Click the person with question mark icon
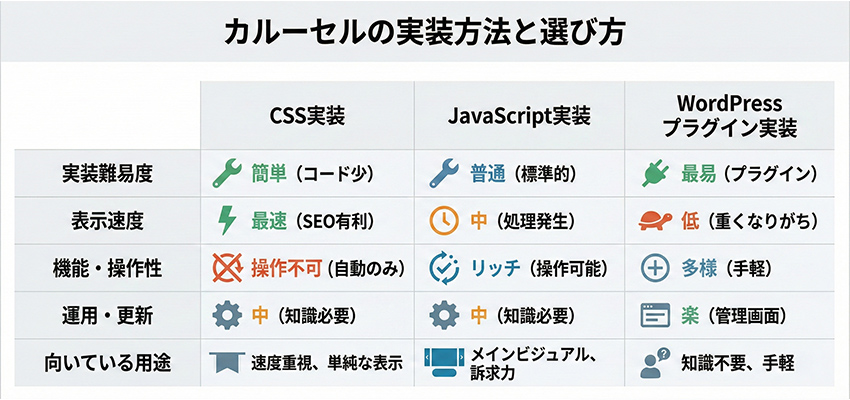This screenshot has width=850, height=400. tap(655, 362)
